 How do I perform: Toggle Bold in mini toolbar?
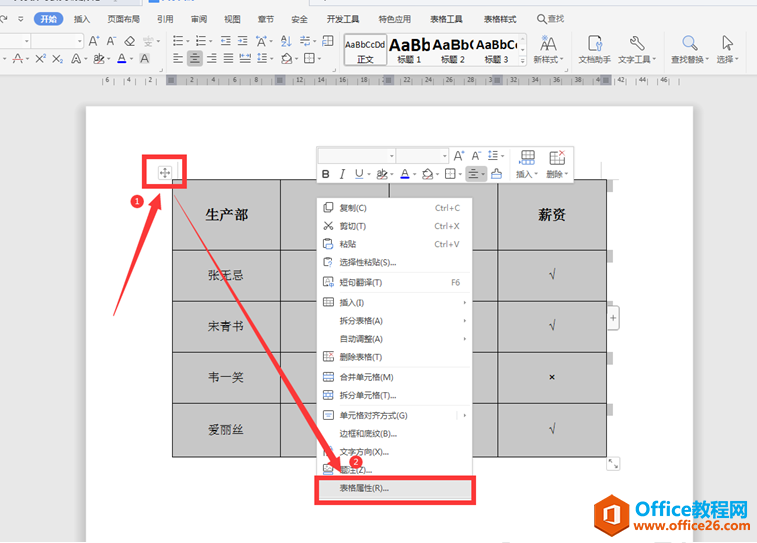326,174
